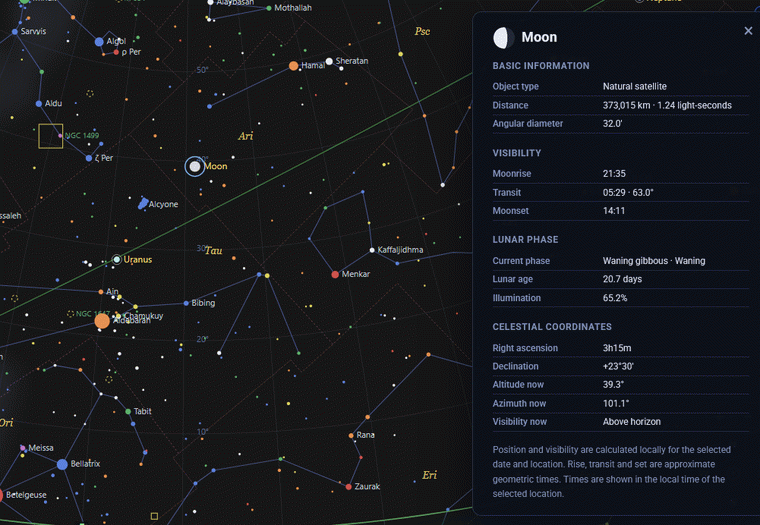Click the ζ Per star

[x=89, y=158]
